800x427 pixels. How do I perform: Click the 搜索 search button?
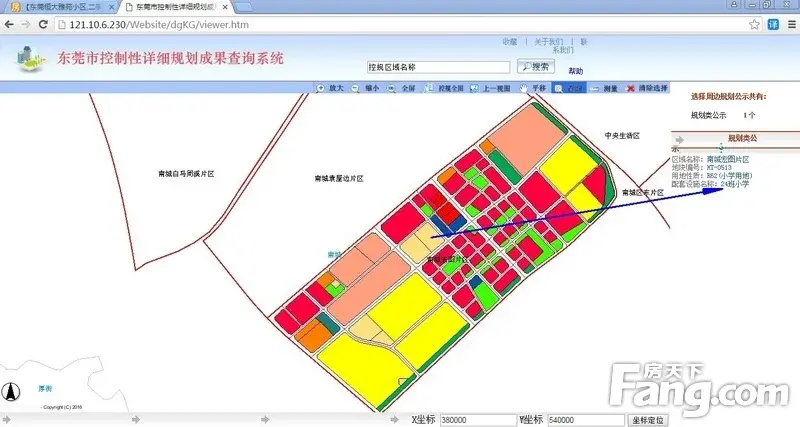(x=536, y=66)
